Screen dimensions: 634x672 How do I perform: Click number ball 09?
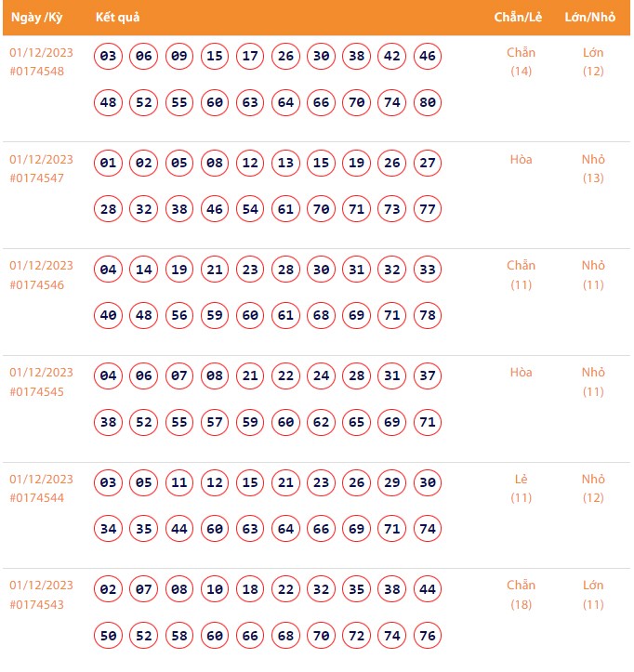coord(179,57)
